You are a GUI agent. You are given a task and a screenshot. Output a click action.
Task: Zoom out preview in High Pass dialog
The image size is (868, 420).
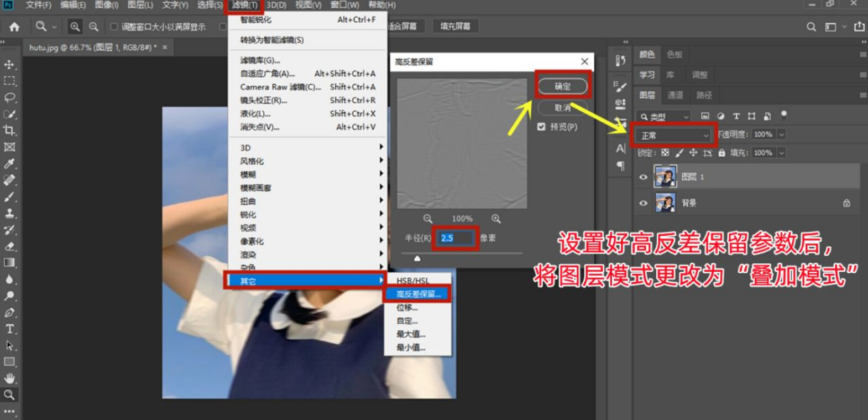click(427, 219)
